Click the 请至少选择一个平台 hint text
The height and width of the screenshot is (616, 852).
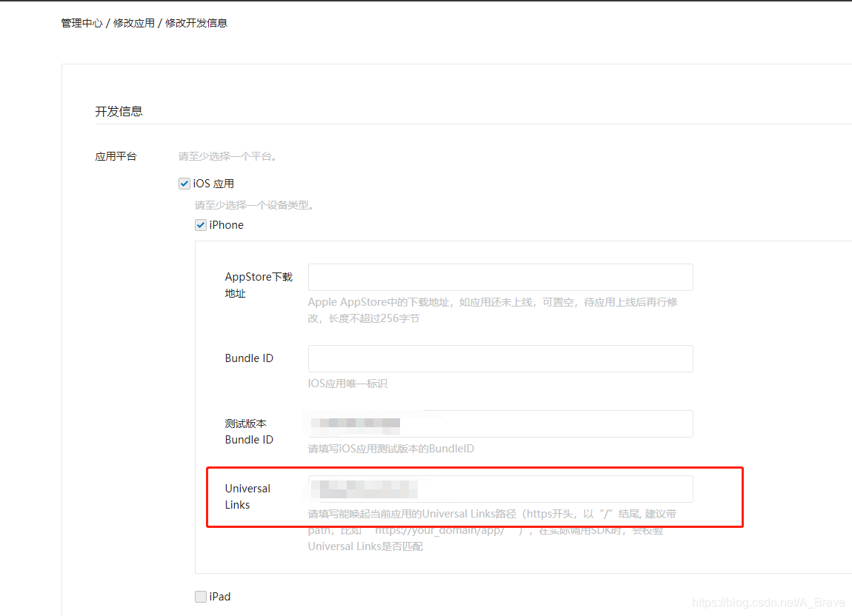(227, 156)
